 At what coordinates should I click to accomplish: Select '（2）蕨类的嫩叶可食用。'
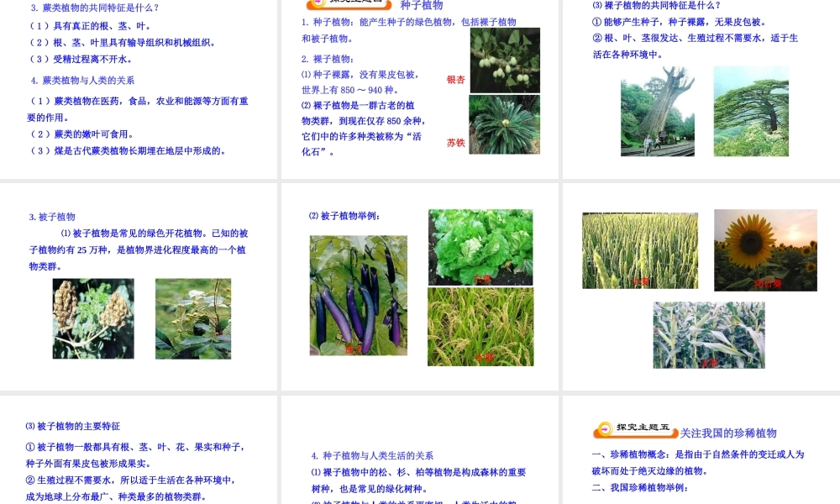[81, 134]
